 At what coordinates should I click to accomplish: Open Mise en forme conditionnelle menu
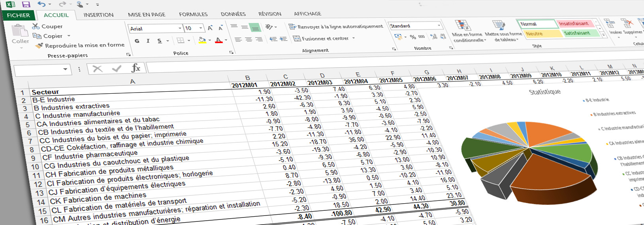click(x=469, y=31)
